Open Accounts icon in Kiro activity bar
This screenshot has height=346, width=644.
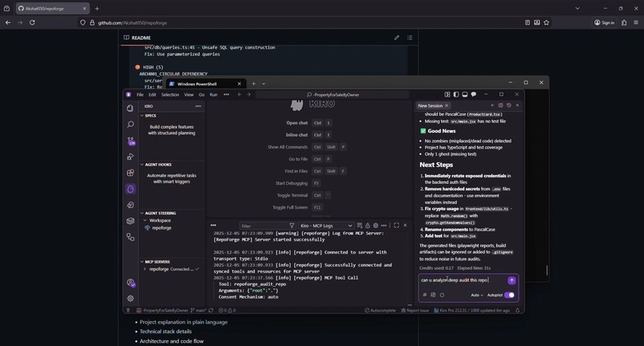(x=130, y=283)
